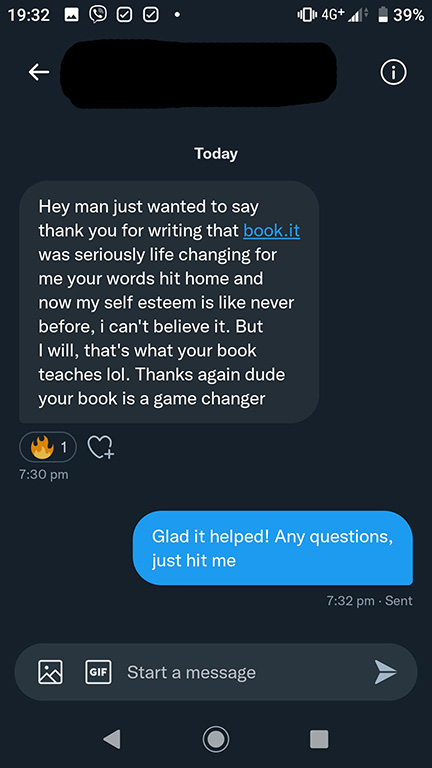Image resolution: width=432 pixels, height=768 pixels.
Task: Open the book.it hyperlink
Action: (271, 230)
